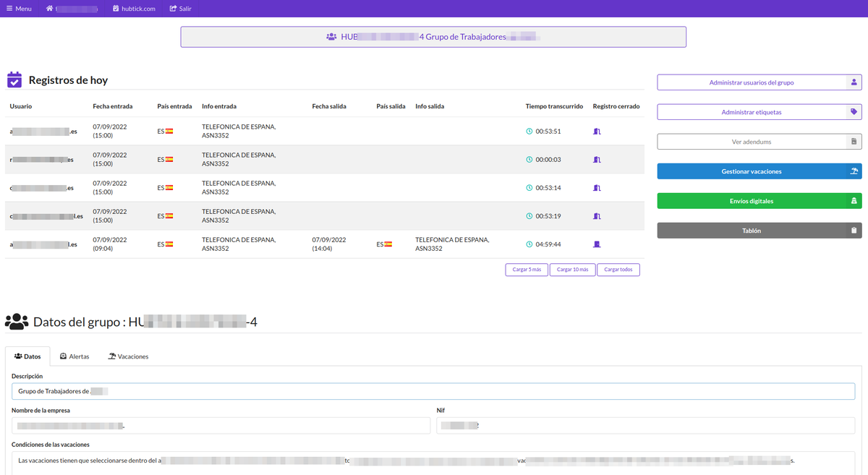Load 5 more records with Cargar 5 más
The height and width of the screenshot is (475, 868).
527,270
